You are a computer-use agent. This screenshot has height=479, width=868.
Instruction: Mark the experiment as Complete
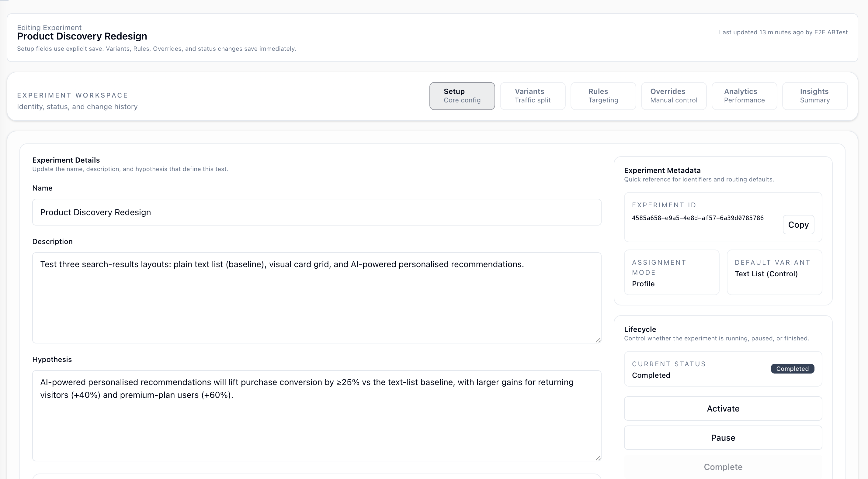tap(723, 467)
